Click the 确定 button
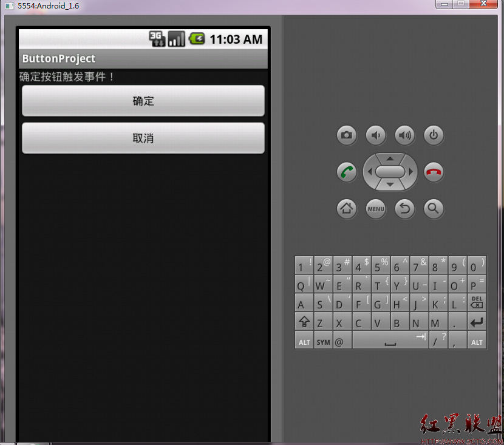The height and width of the screenshot is (445, 504). [x=143, y=101]
